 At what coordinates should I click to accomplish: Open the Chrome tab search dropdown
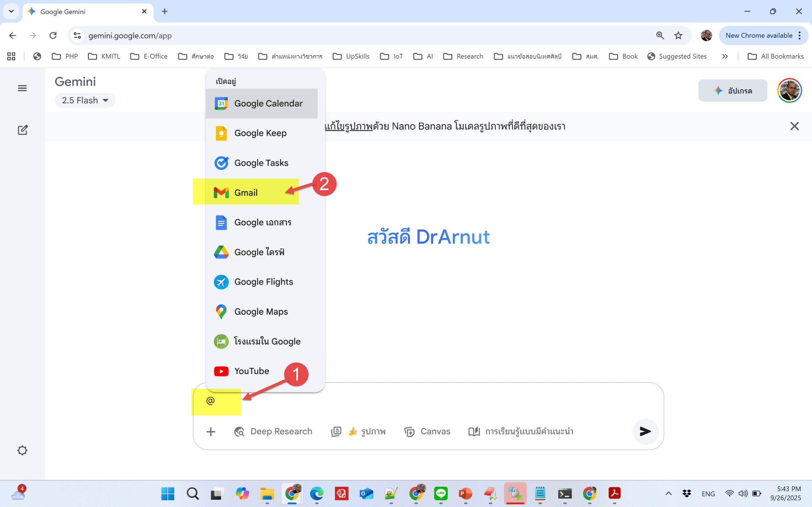click(11, 11)
